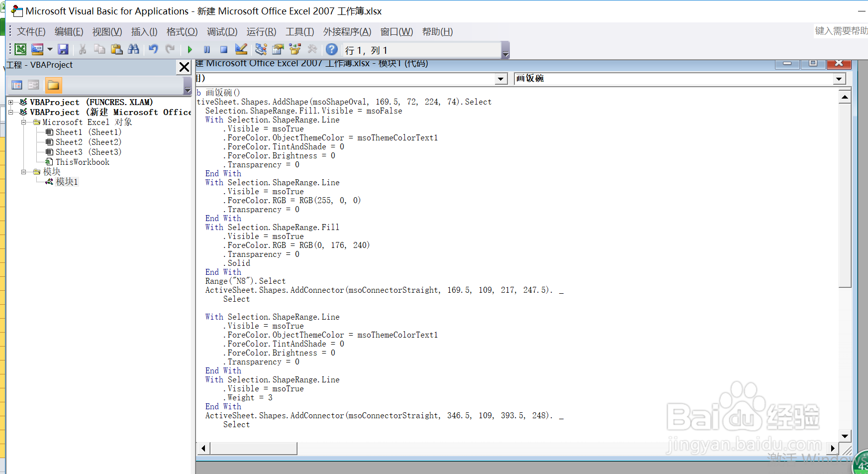Click the Reset stop icon
This screenshot has height=474, width=868.
point(224,49)
